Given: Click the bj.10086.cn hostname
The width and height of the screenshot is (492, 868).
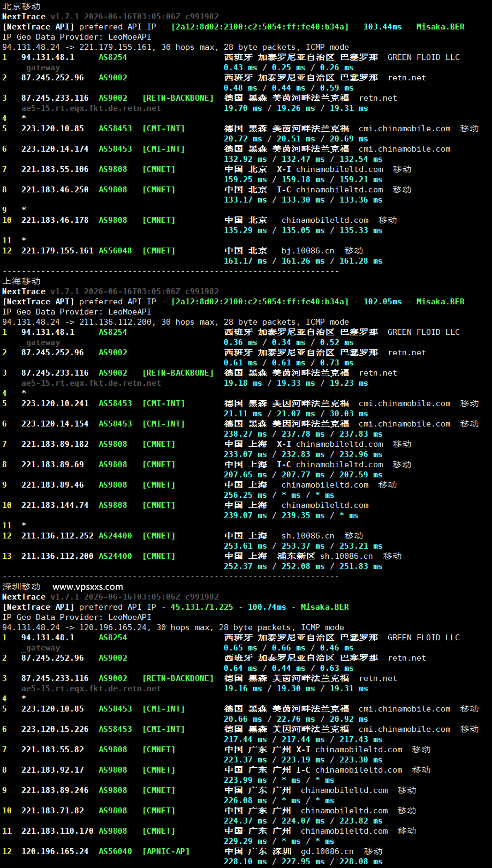Looking at the screenshot, I should 308,251.
